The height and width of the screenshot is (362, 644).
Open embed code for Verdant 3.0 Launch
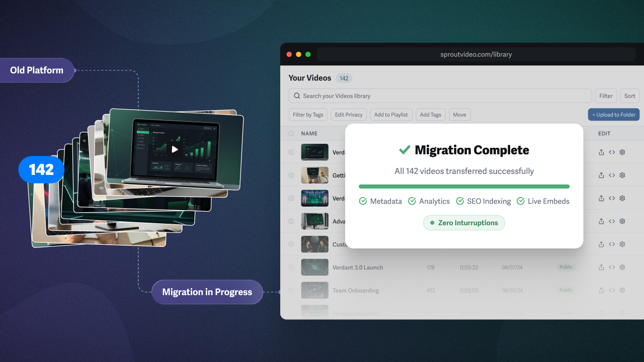click(x=612, y=267)
